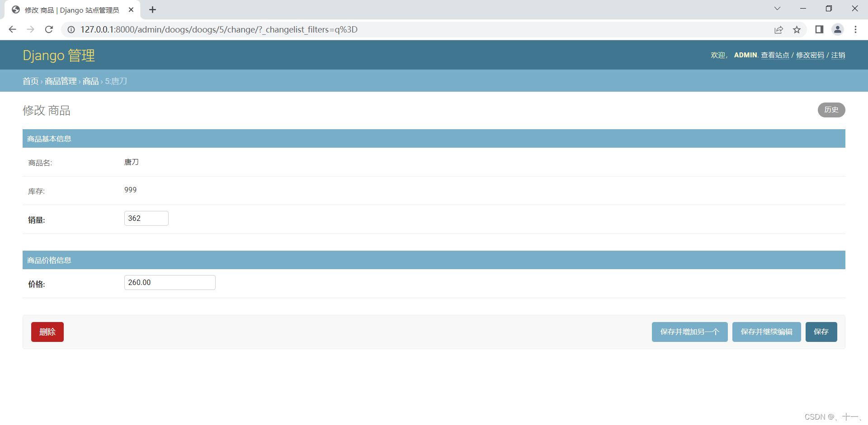
Task: Click 查看站点 link in header
Action: (x=775, y=55)
